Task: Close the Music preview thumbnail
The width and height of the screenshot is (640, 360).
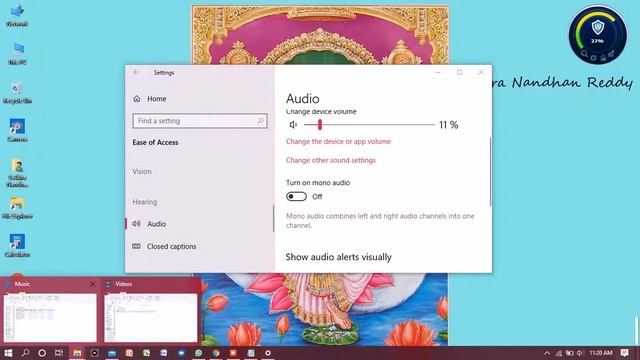Action: coord(93,284)
